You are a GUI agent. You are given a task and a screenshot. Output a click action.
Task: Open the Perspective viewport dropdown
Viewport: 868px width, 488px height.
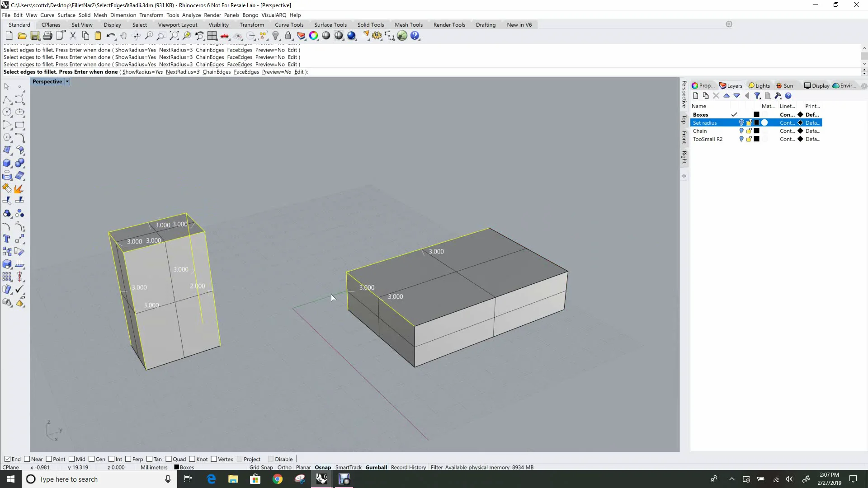pyautogui.click(x=67, y=81)
